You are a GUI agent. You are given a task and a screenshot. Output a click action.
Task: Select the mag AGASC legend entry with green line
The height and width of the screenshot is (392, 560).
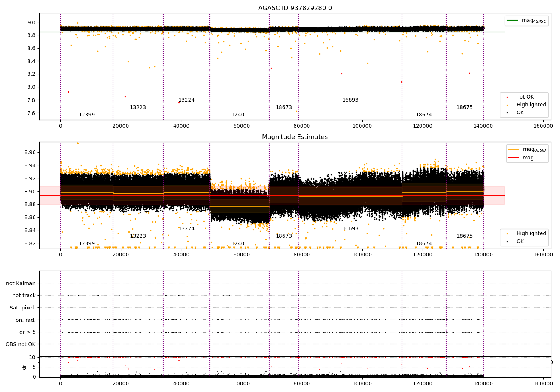click(526, 21)
